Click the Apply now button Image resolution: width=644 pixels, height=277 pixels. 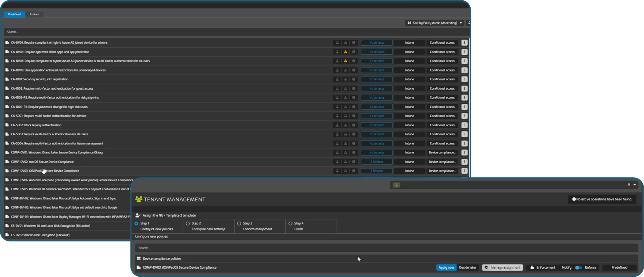tap(446, 268)
